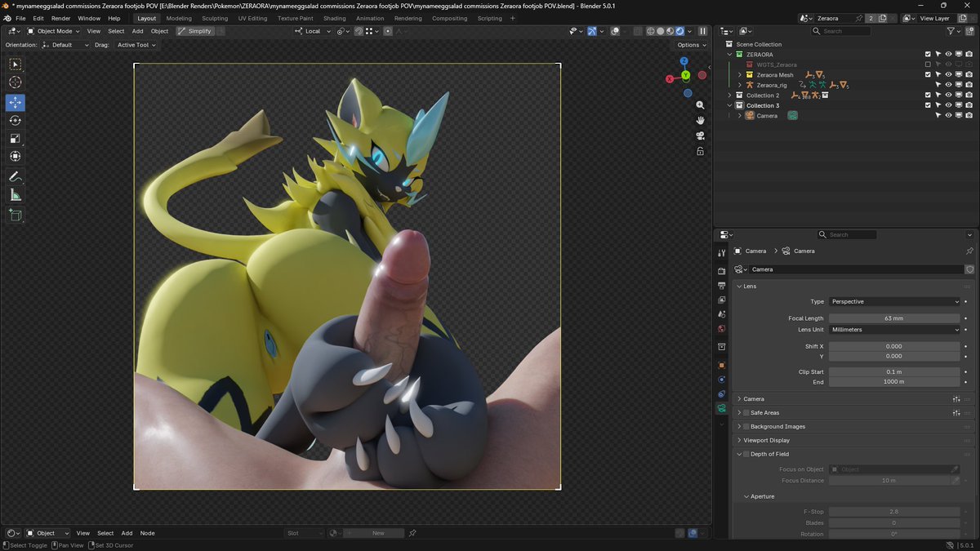Switch to rendered viewport shading sphere
Viewport: 980px width, 551px height.
[x=679, y=31]
